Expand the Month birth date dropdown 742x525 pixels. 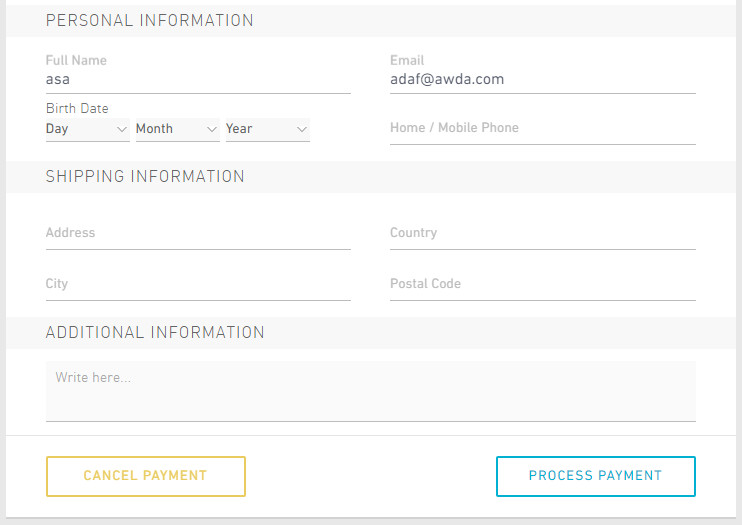pos(177,129)
